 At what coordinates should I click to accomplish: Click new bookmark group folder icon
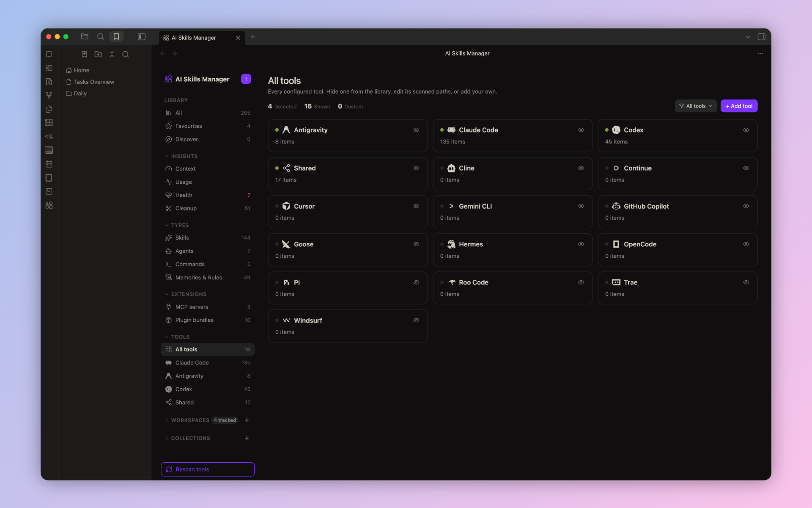pos(98,54)
